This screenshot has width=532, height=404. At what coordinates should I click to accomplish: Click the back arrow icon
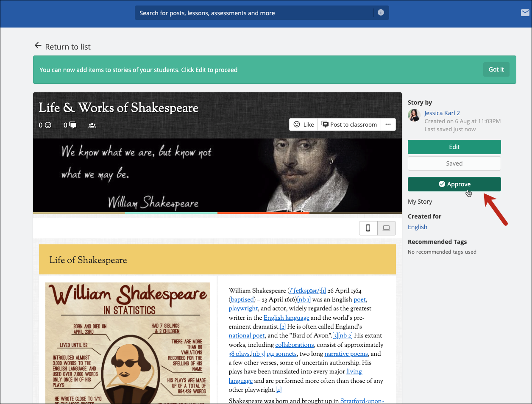[38, 46]
